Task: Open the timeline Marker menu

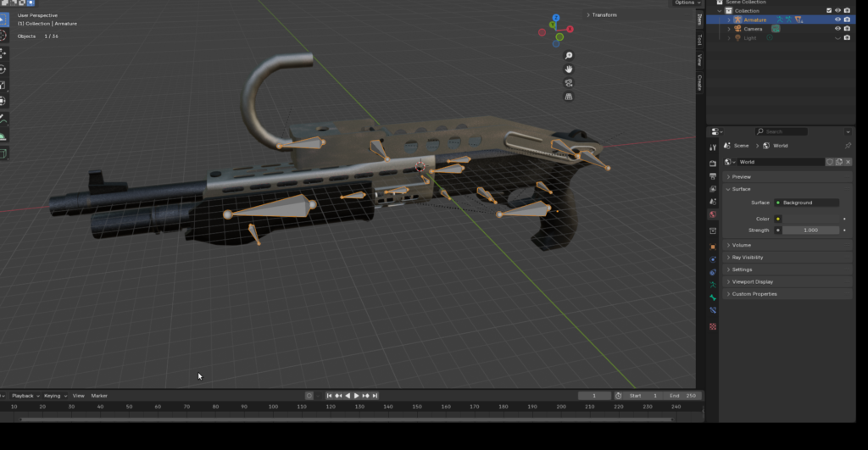Action: click(x=99, y=396)
